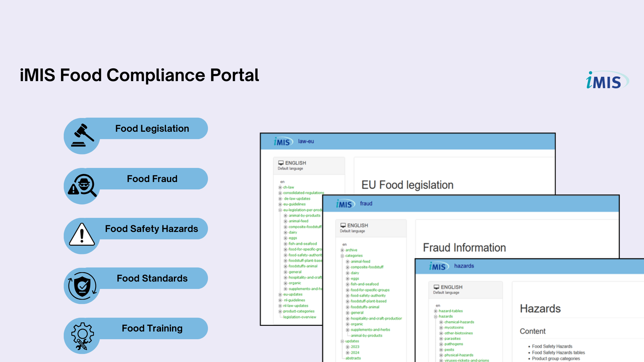This screenshot has height=362, width=644.
Task: Click the large iMIS logo on the slide
Action: point(607,80)
